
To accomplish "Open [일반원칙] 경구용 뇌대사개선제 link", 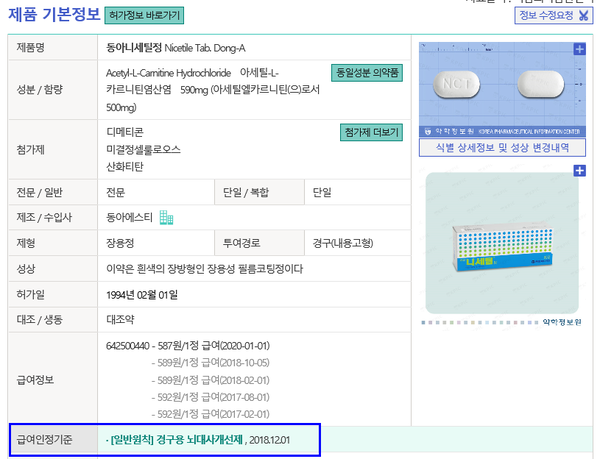I will [176, 440].
